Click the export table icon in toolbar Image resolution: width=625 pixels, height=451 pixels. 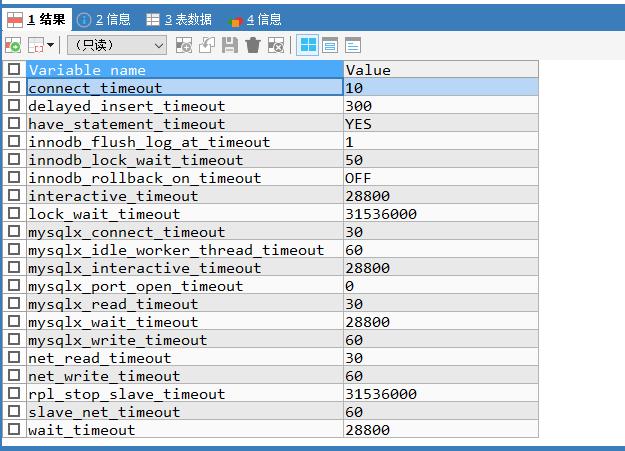pyautogui.click(x=36, y=45)
